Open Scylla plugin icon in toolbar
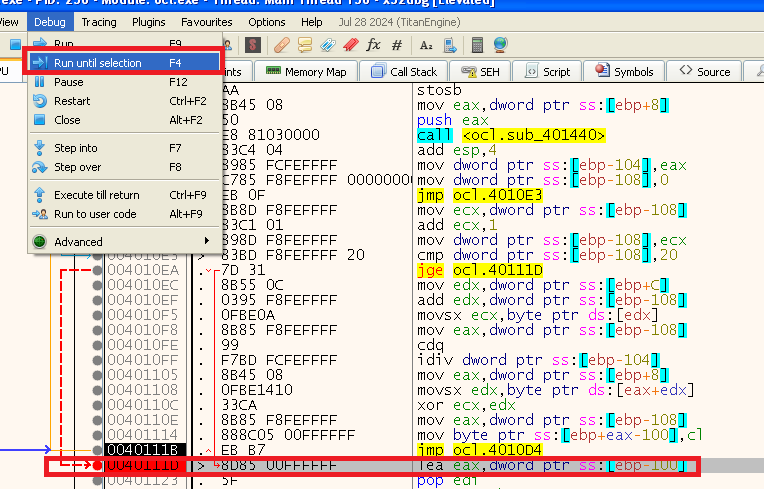Screen dimensions: 764x489 (255, 45)
